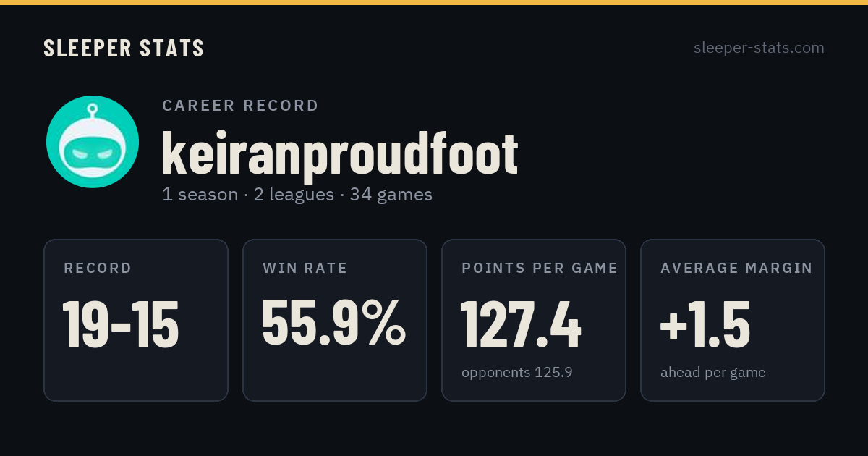Click the CAREER RECORD label

click(x=241, y=106)
